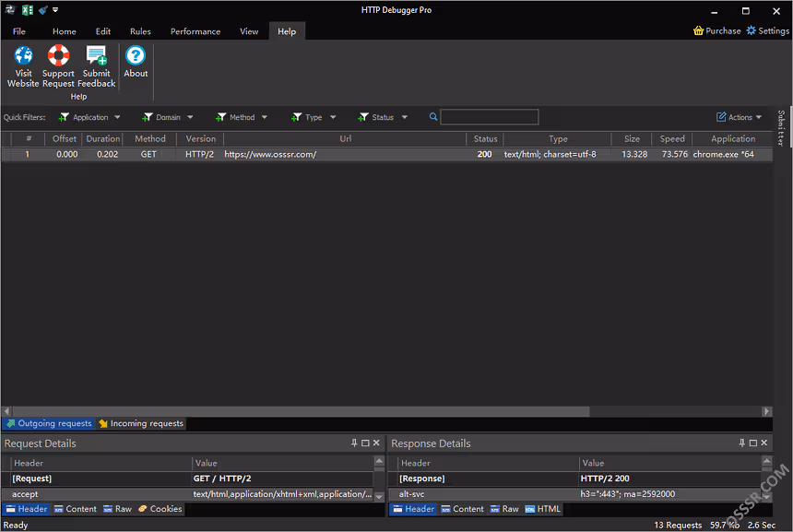Image resolution: width=793 pixels, height=532 pixels.
Task: Switch to the Home ribbon tab
Action: coord(65,31)
